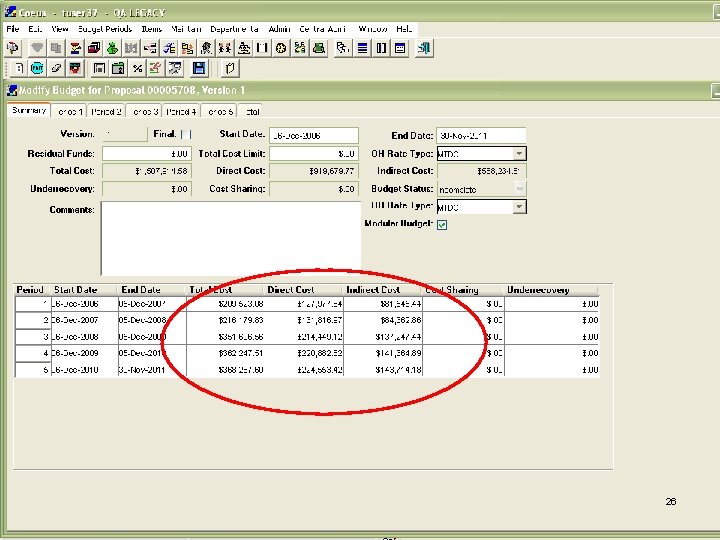Click the Indirect Cost column header
Image resolution: width=720 pixels, height=540 pixels.
pos(382,290)
